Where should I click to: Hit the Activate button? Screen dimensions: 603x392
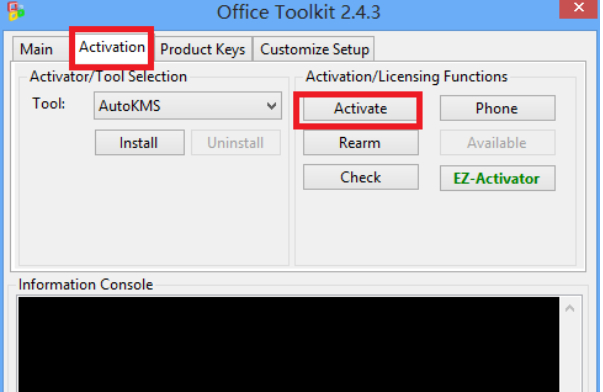point(360,108)
